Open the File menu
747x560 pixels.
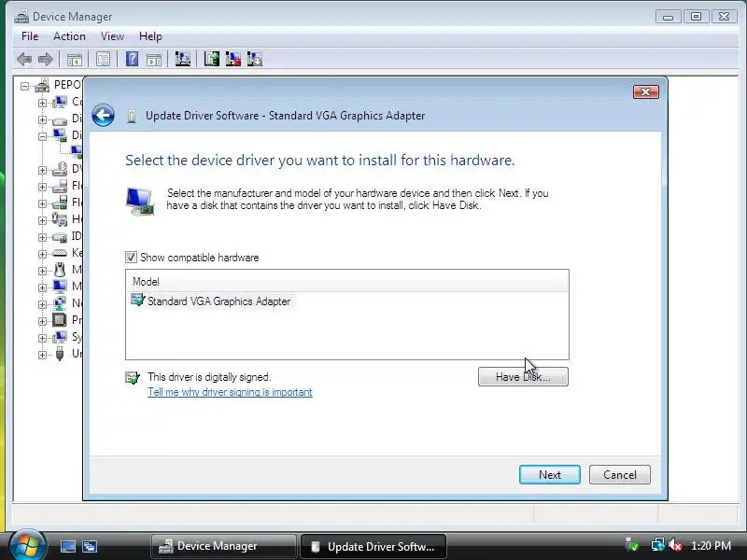[x=30, y=36]
